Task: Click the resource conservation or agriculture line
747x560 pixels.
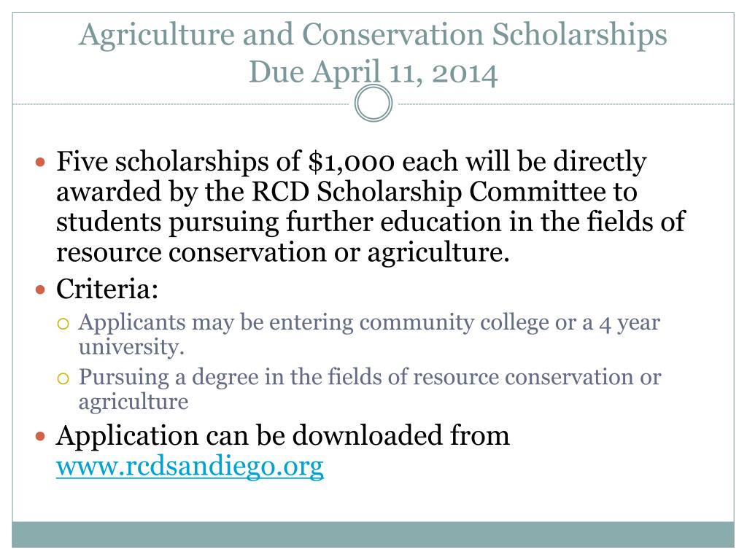Action: coord(282,252)
